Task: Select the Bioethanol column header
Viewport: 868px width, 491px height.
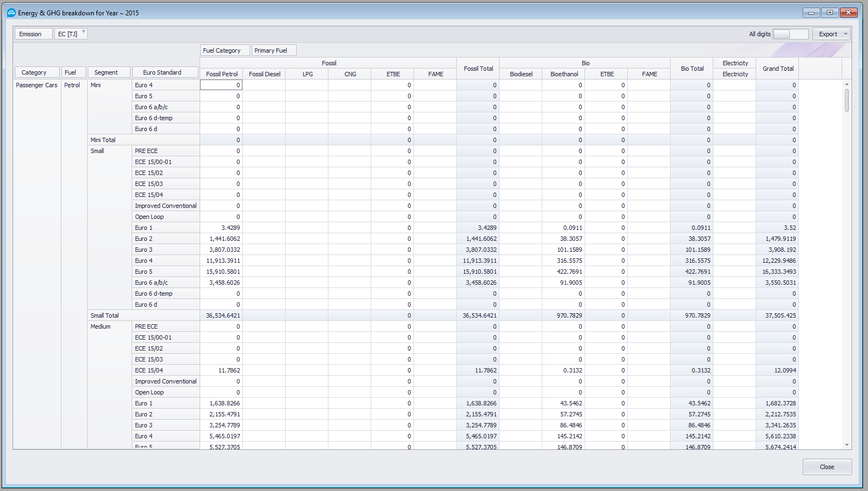Action: 564,74
